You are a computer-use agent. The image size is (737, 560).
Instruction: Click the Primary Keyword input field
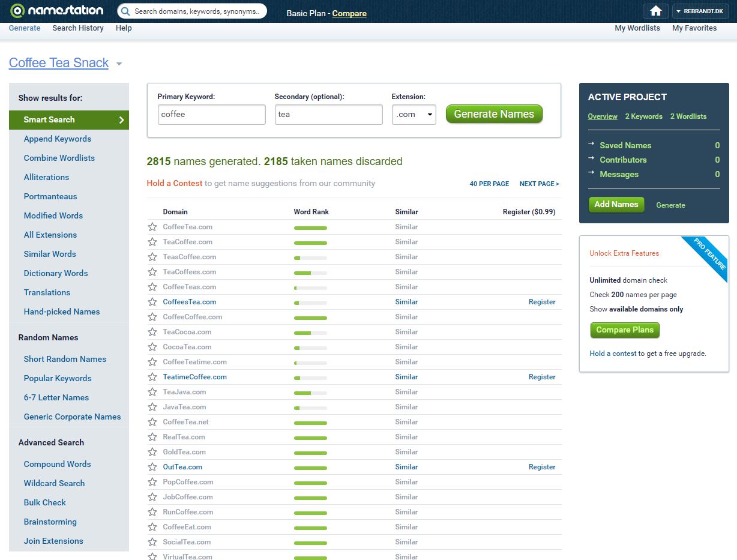point(211,115)
